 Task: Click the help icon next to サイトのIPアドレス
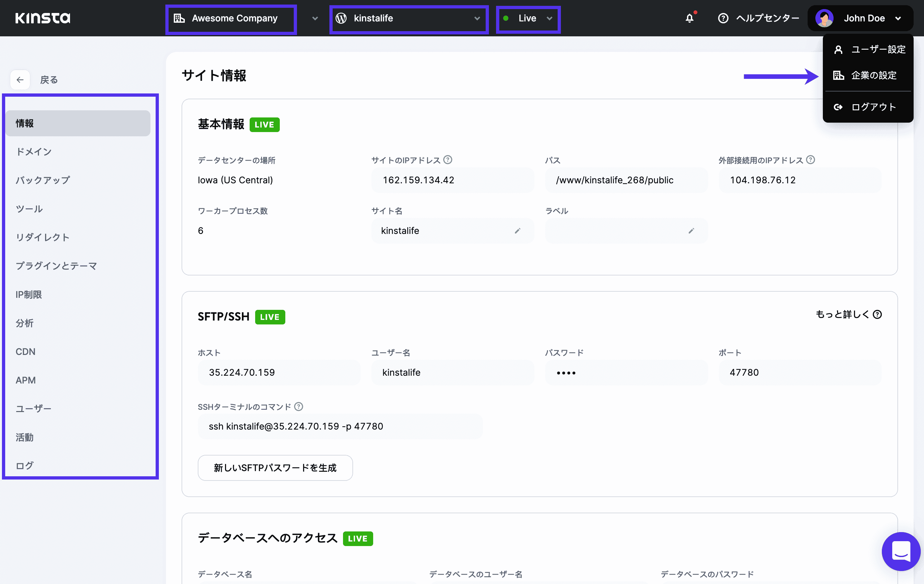(x=447, y=160)
